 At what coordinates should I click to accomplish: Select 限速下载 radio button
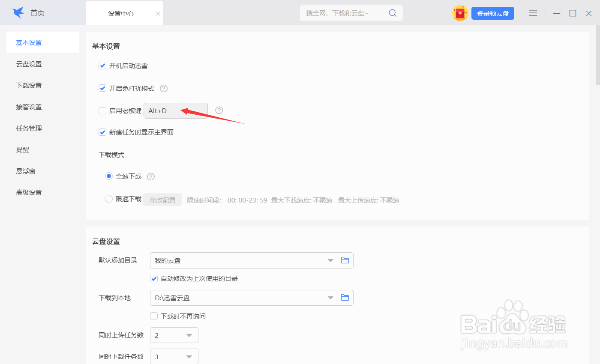pyautogui.click(x=109, y=199)
